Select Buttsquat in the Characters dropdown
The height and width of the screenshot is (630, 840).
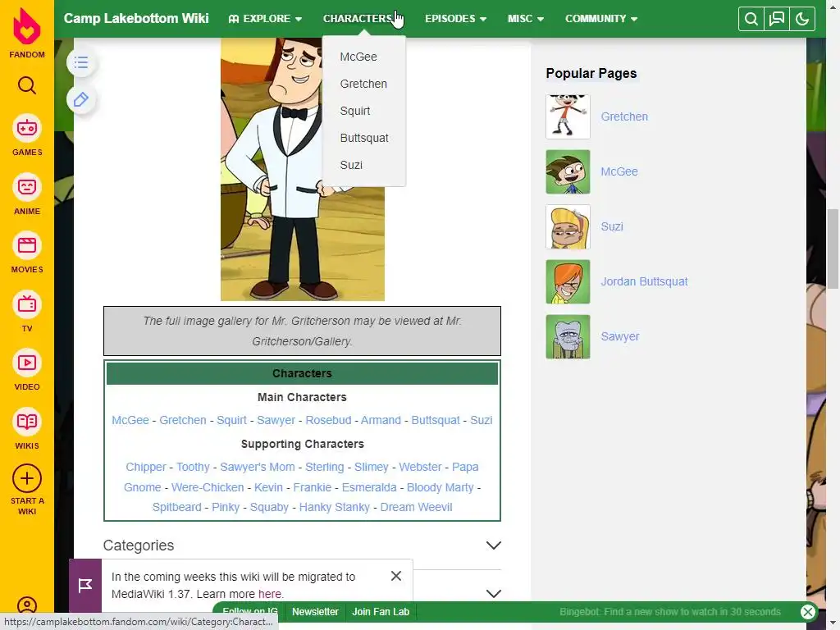point(363,138)
